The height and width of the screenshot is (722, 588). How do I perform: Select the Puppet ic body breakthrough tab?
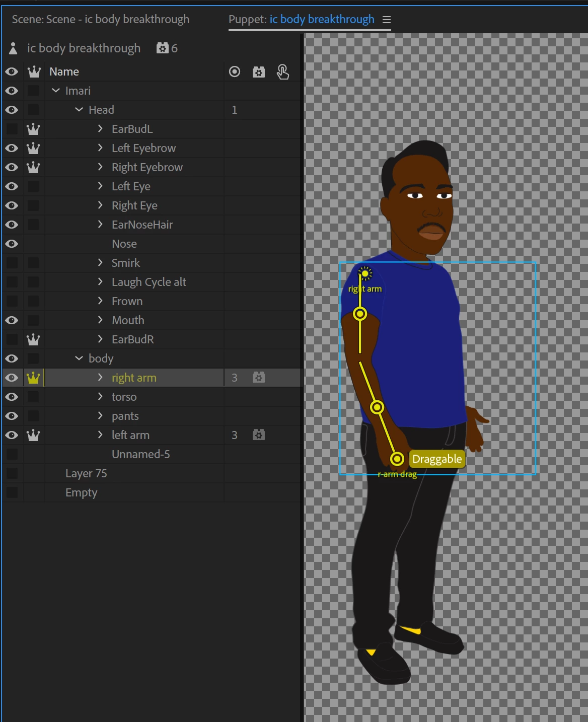[x=302, y=19]
